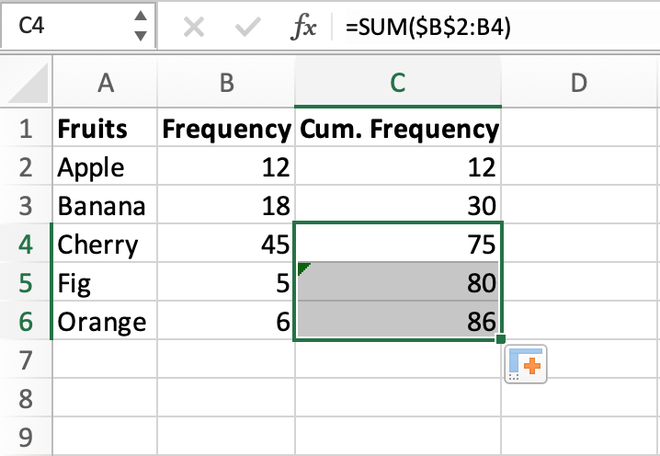Click the cumulative cell with 80

(x=398, y=282)
